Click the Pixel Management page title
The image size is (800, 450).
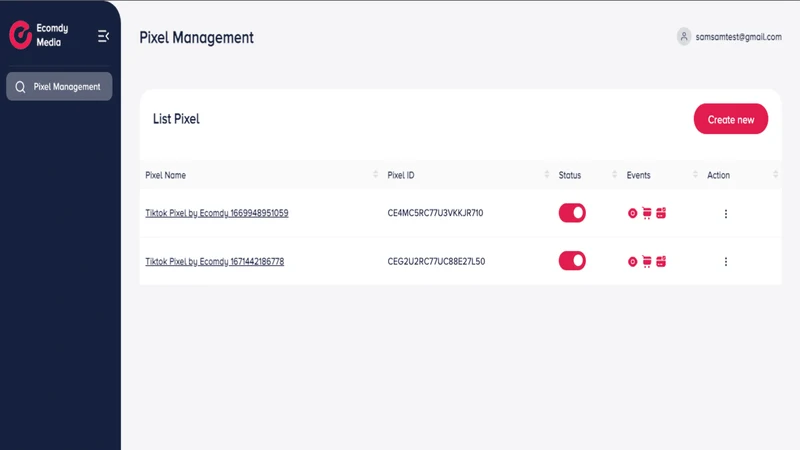[x=196, y=37]
